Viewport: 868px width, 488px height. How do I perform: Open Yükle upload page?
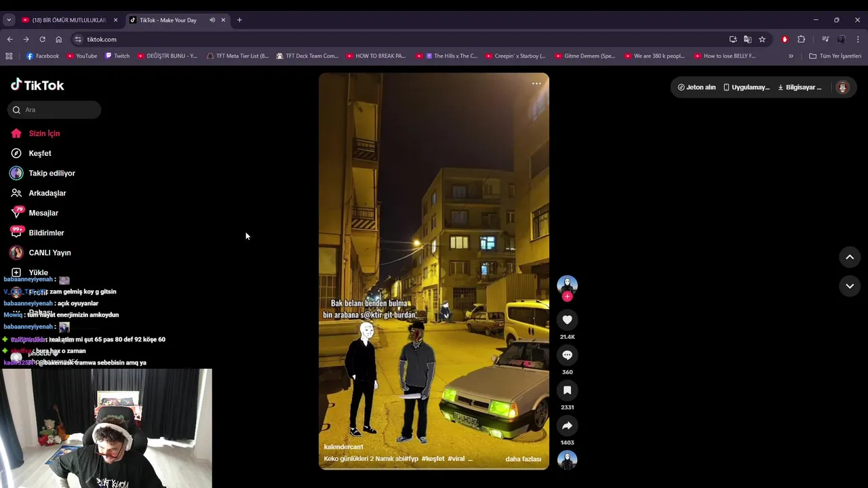[x=38, y=272]
